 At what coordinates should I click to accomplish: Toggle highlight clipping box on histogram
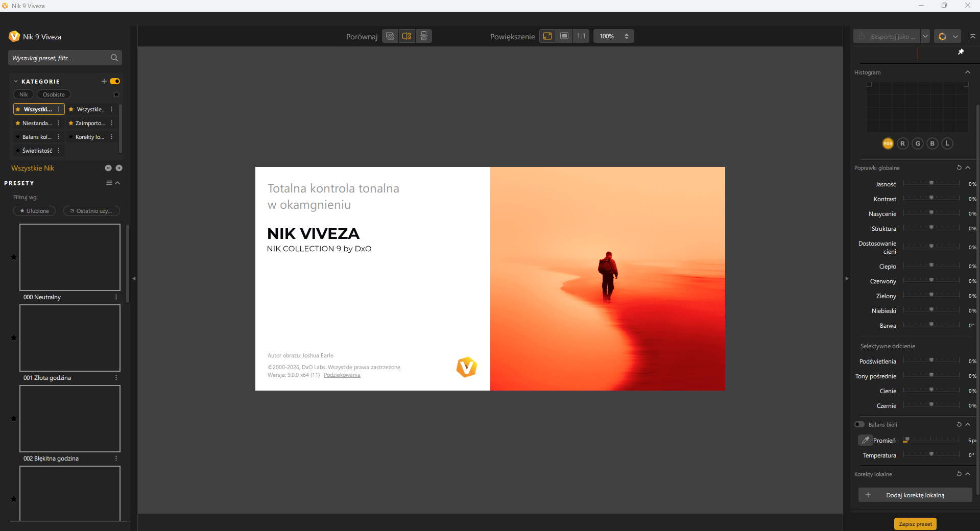[966, 84]
